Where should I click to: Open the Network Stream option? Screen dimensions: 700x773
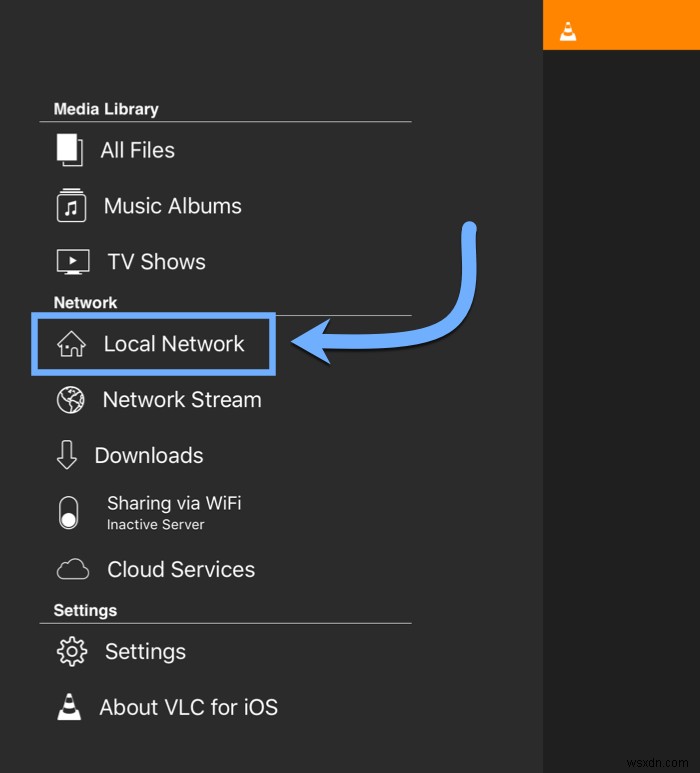click(x=182, y=400)
